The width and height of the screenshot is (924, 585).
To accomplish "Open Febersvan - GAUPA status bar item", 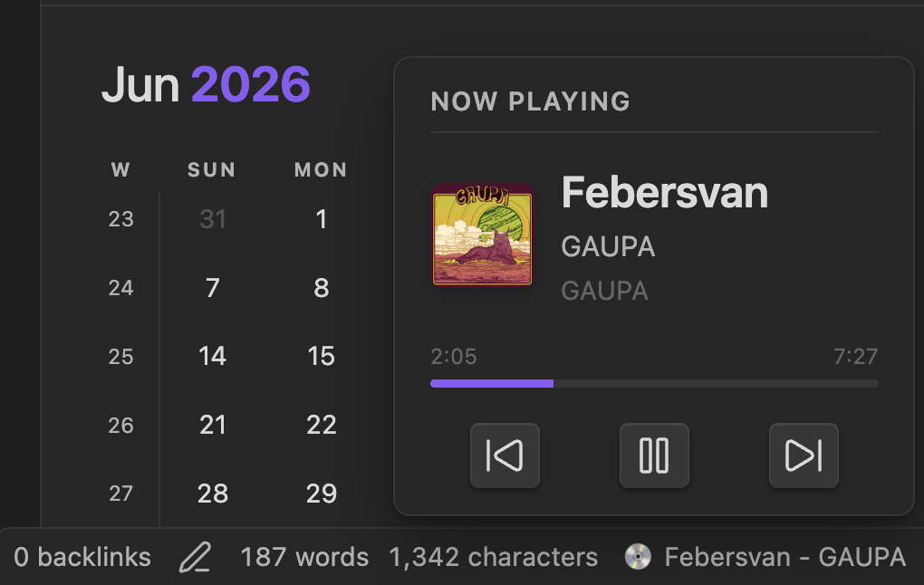I will (x=784, y=557).
